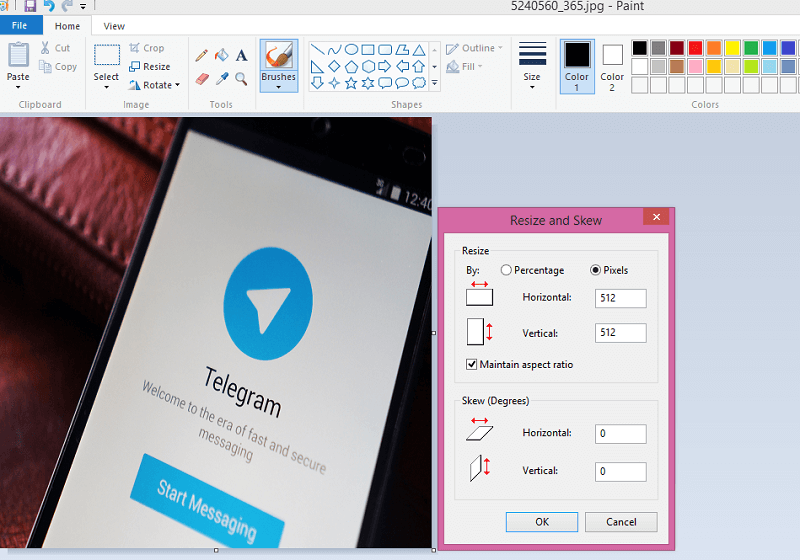
Task: Click Cut in the Clipboard group
Action: pos(55,48)
